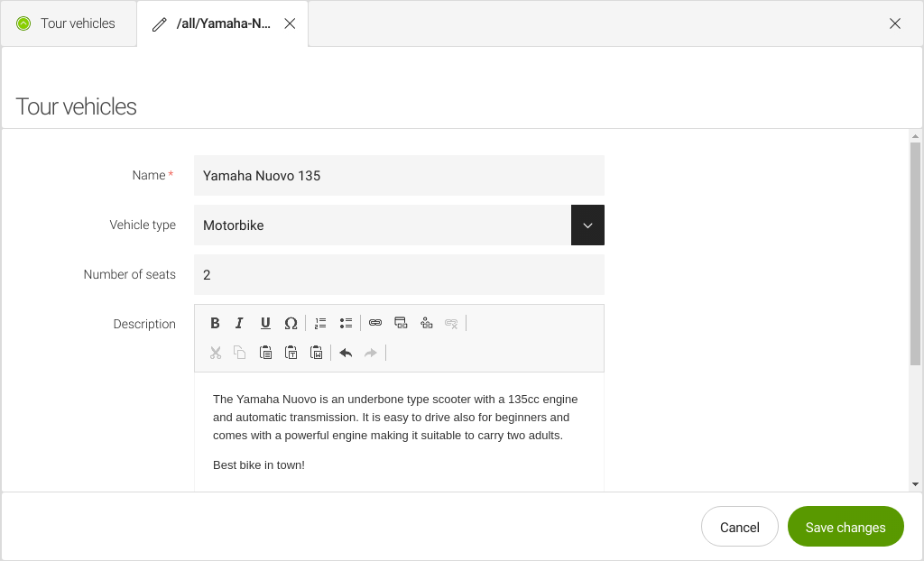Apply italic formatting in the editor

(x=240, y=323)
